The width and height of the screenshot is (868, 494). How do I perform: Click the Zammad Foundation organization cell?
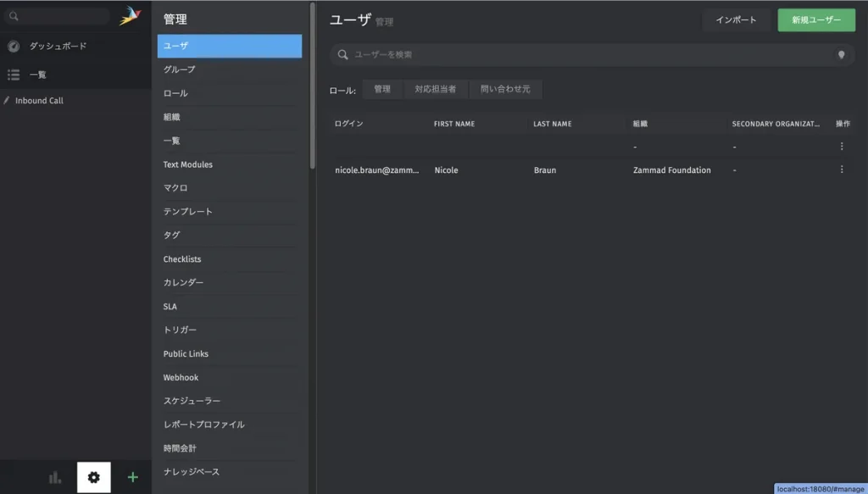coord(672,170)
